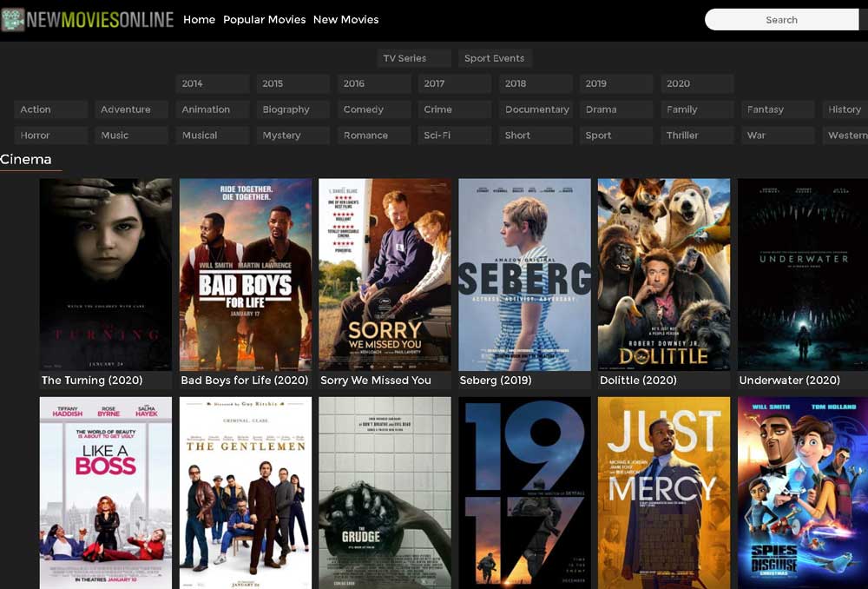
Task: View the Romance genre
Action: (374, 136)
